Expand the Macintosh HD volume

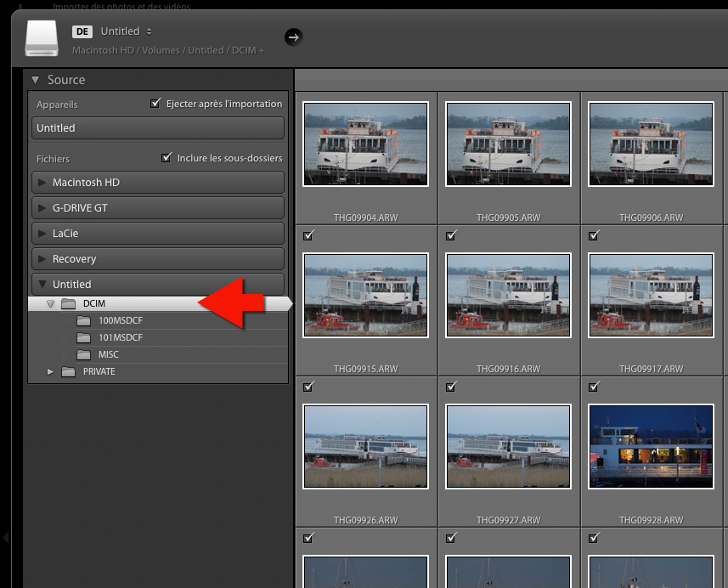click(x=42, y=183)
